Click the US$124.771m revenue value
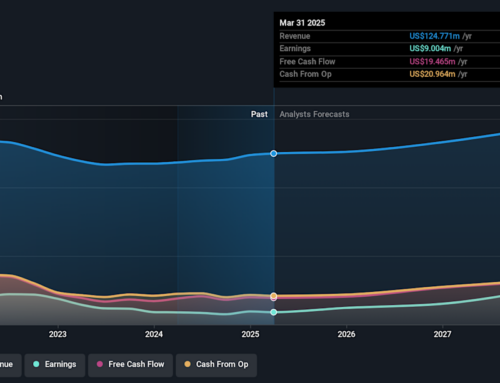 point(434,36)
